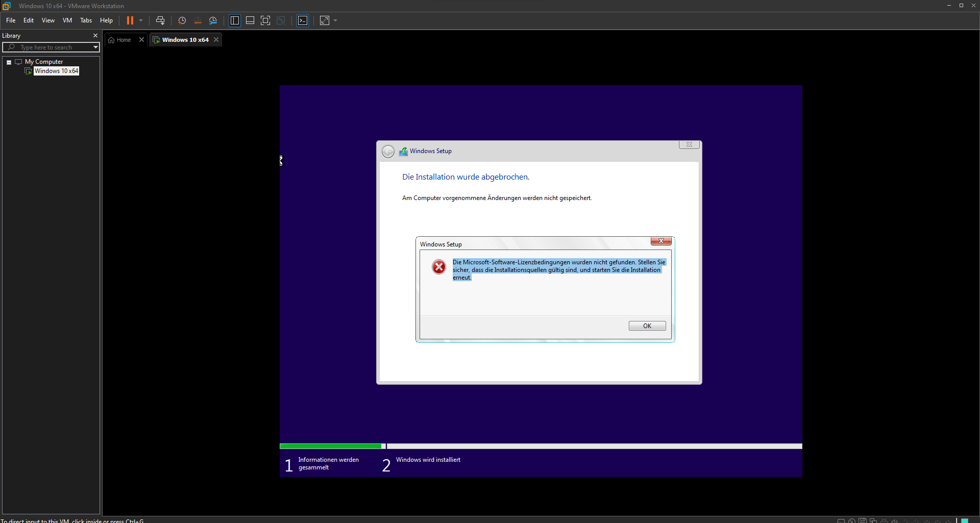Collapse the My Computer tree node
980x523 pixels.
point(9,62)
